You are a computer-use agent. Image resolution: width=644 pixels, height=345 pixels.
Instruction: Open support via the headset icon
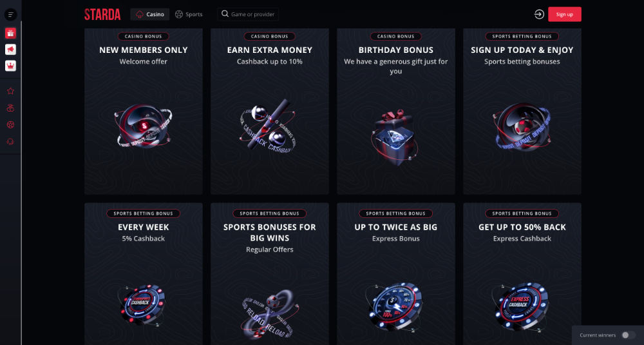point(10,141)
